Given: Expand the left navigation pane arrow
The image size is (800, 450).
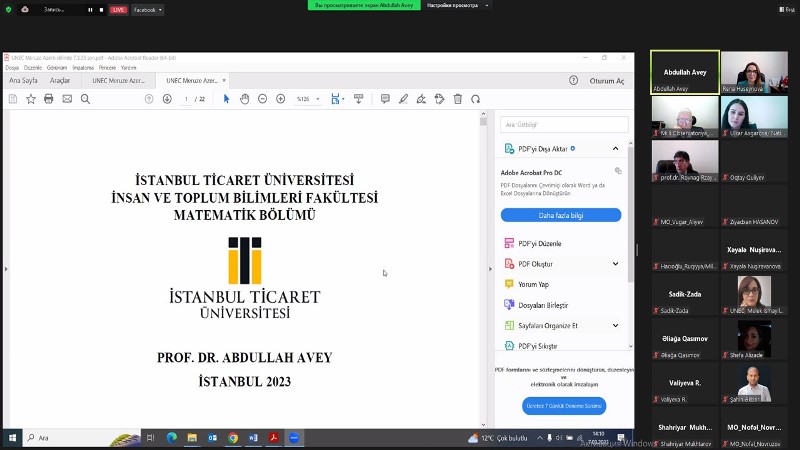Looking at the screenshot, I should [6, 269].
